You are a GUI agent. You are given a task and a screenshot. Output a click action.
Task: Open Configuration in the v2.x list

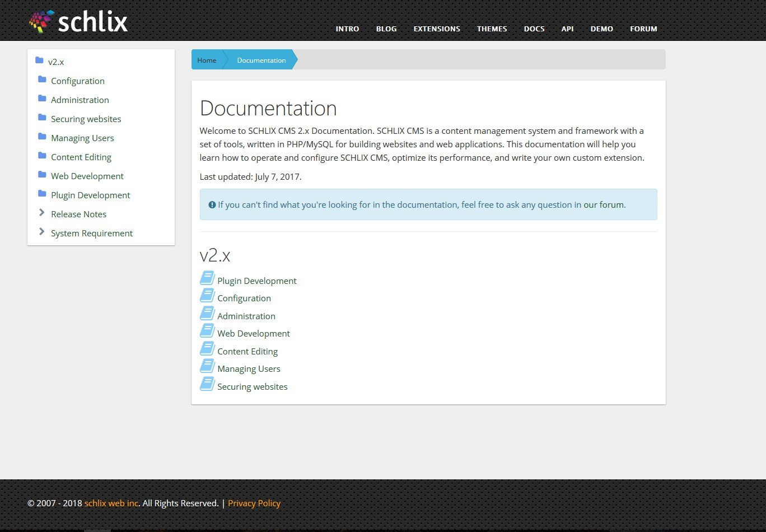coord(244,298)
